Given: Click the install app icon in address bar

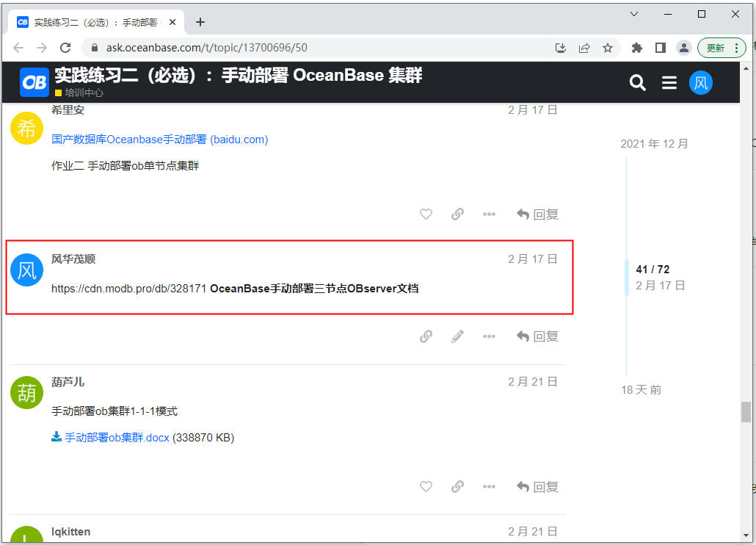Looking at the screenshot, I should pos(560,48).
